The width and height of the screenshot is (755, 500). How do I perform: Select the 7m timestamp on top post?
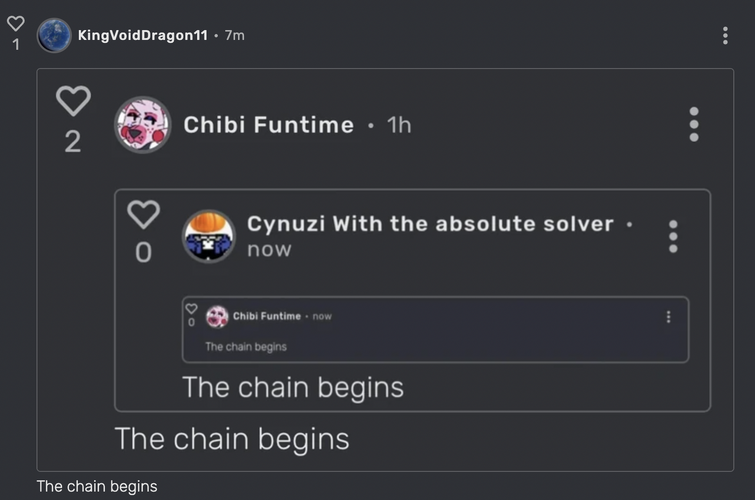pyautogui.click(x=234, y=35)
